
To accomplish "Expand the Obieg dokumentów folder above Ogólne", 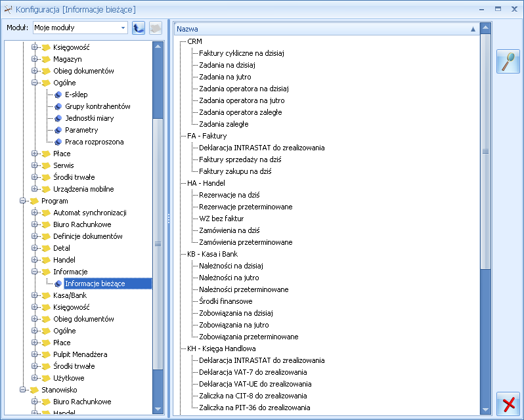I will [x=34, y=71].
